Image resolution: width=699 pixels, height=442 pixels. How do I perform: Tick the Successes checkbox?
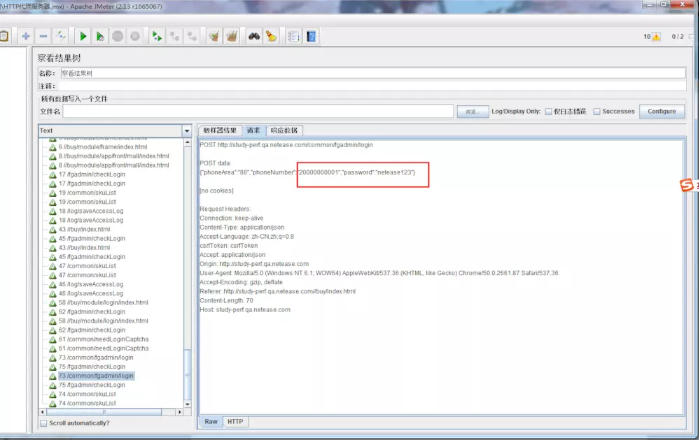[596, 112]
